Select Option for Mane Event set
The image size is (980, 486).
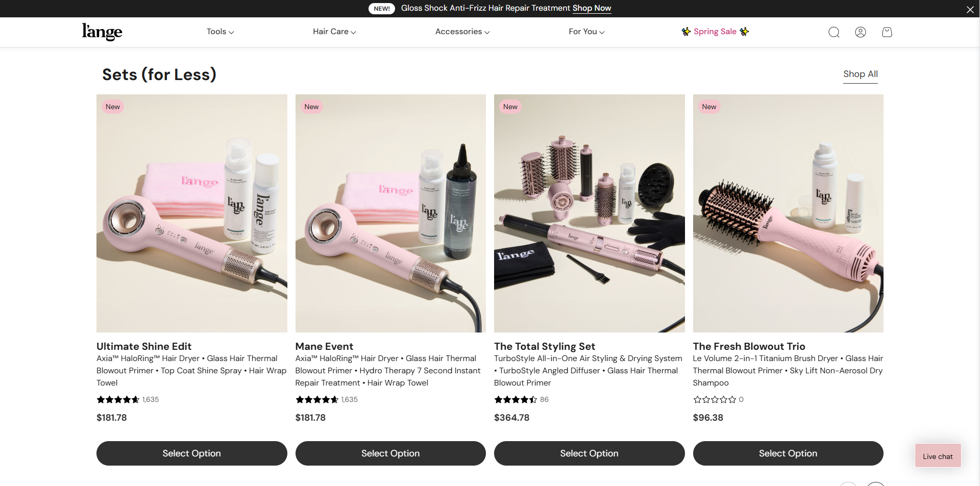[390, 453]
